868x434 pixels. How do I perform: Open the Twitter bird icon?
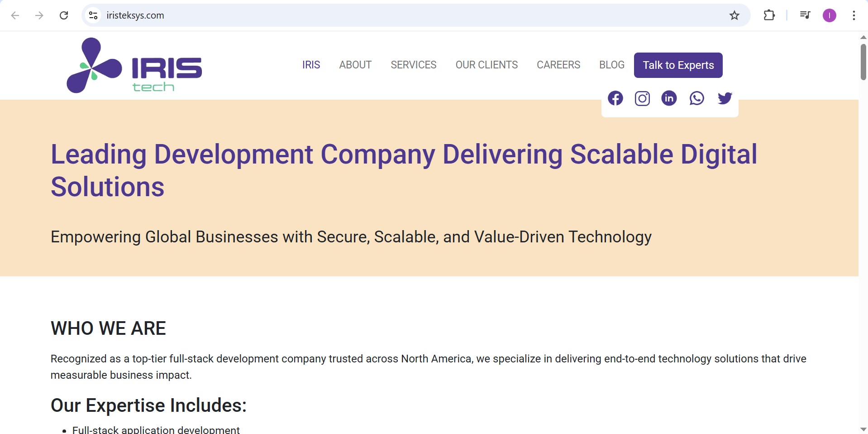[725, 98]
